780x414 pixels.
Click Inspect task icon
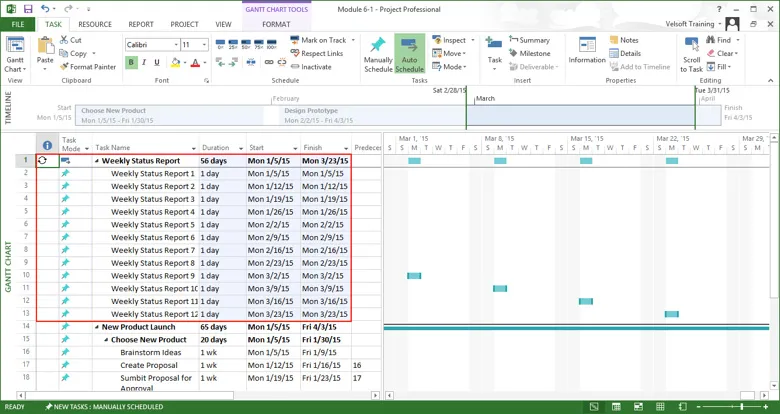point(437,40)
